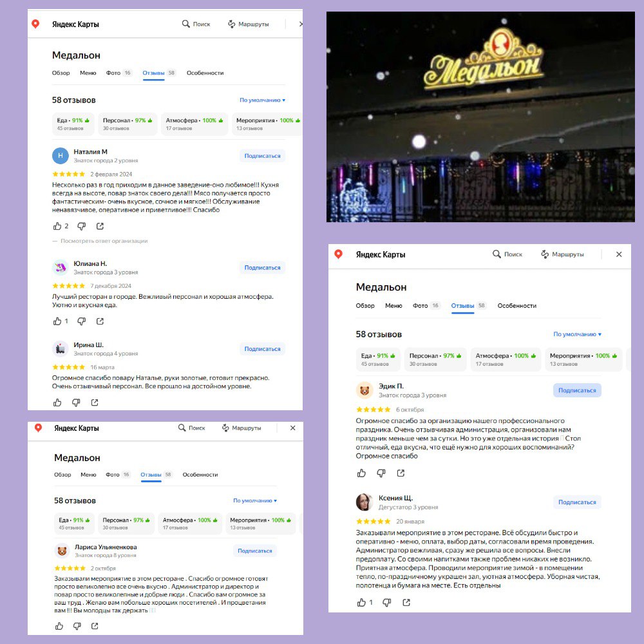Open Особенности tab in right panel
The height and width of the screenshot is (644, 644).
516,305
